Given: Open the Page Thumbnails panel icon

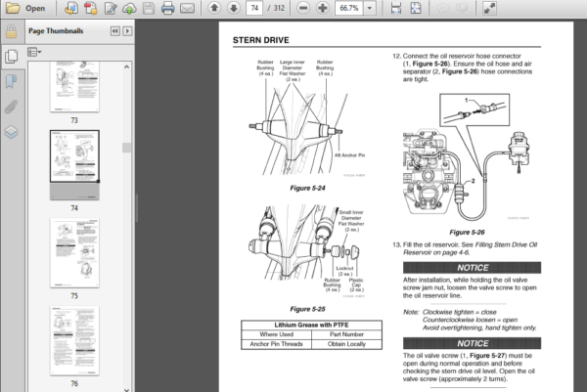Looking at the screenshot, I should pyautogui.click(x=11, y=56).
